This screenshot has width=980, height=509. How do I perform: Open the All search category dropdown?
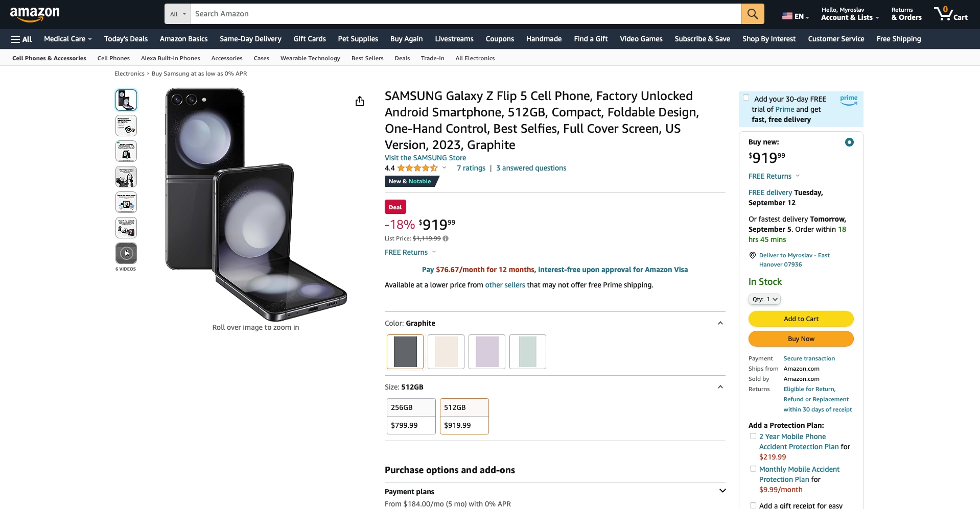point(178,14)
